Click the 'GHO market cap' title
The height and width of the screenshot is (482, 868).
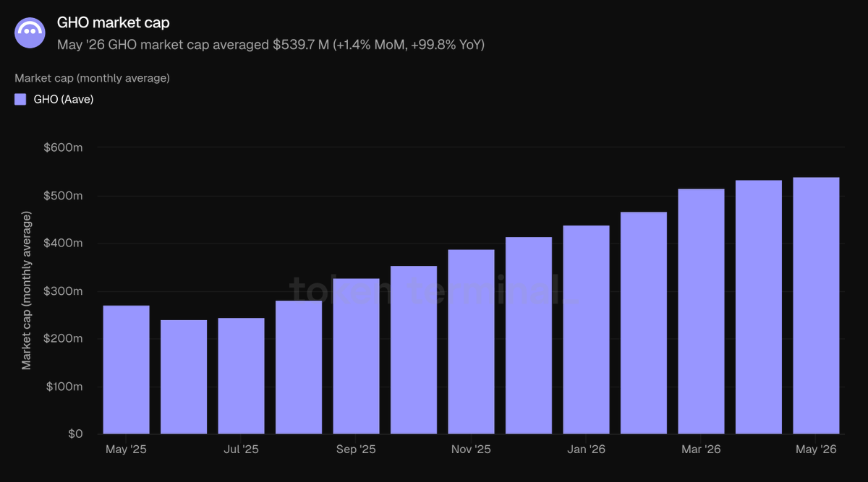114,22
